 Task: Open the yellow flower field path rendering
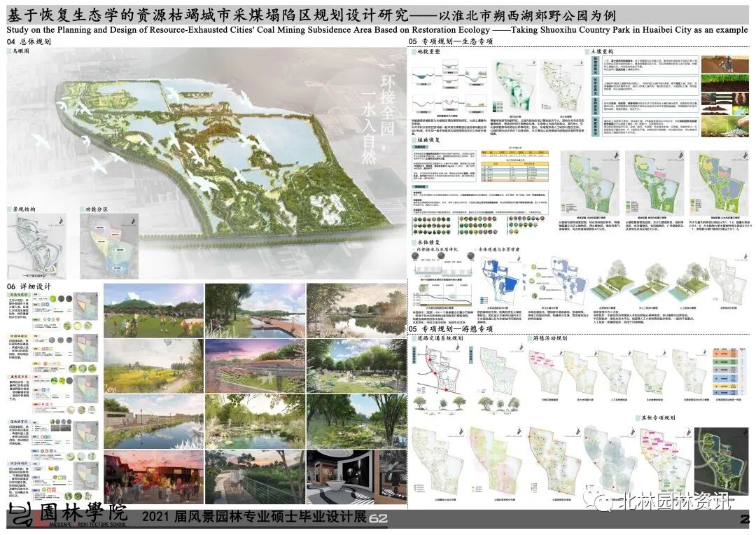coord(153,366)
